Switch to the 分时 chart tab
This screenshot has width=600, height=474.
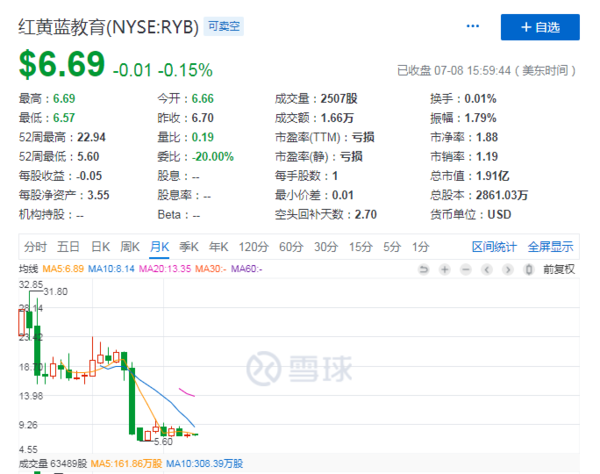click(x=35, y=247)
